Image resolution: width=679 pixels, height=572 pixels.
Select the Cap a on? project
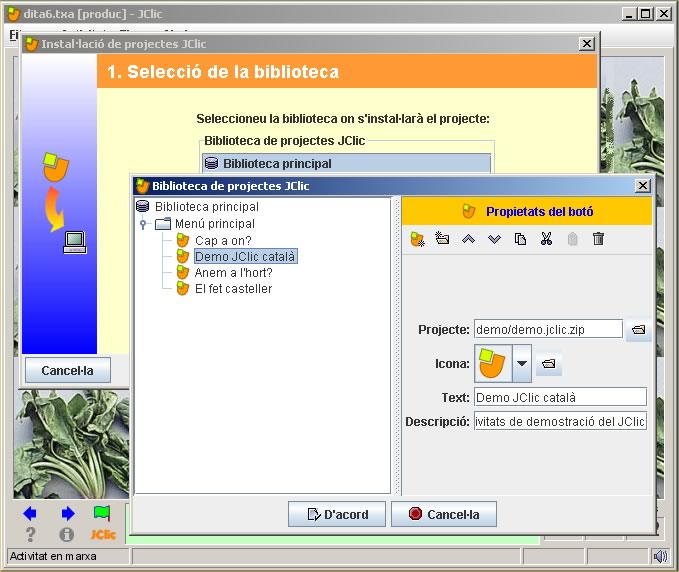click(x=223, y=240)
